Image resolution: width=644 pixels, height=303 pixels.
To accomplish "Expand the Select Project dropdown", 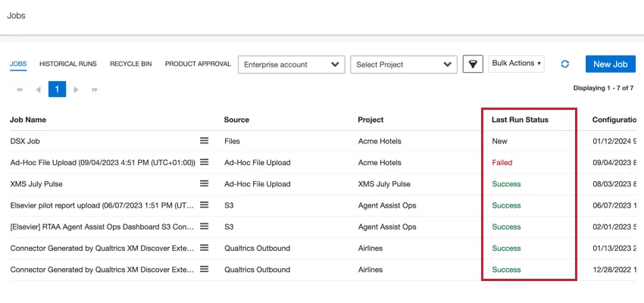I will coord(404,64).
